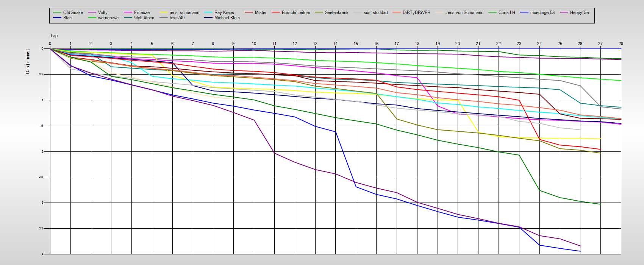Select DiRTyDRiVER legend entry
Screen dimensions: 644x265
coord(416,12)
